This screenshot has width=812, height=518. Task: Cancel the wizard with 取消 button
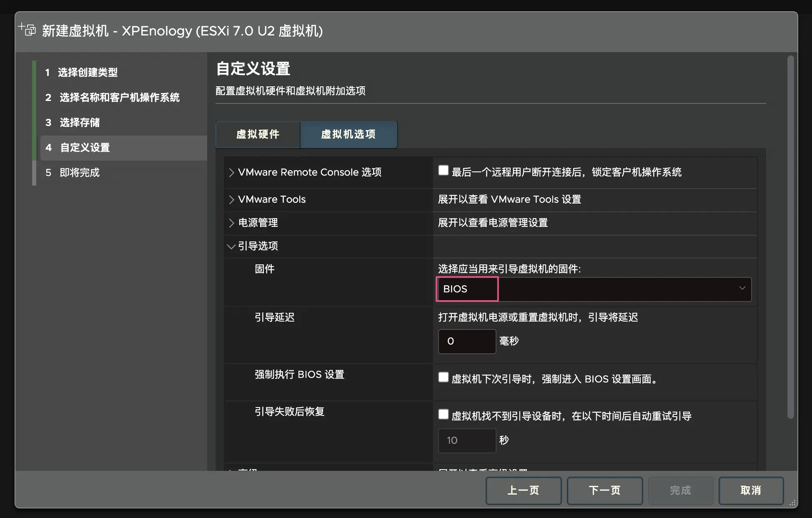[751, 490]
